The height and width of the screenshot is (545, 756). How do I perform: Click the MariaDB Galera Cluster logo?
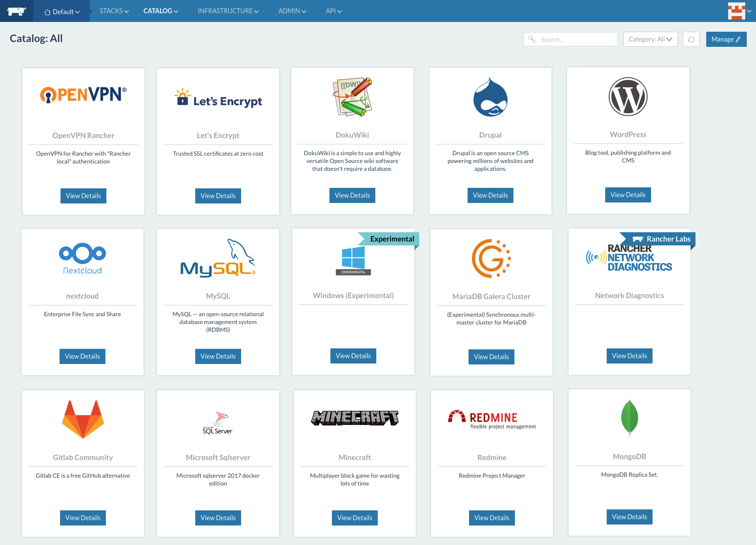[x=491, y=259]
